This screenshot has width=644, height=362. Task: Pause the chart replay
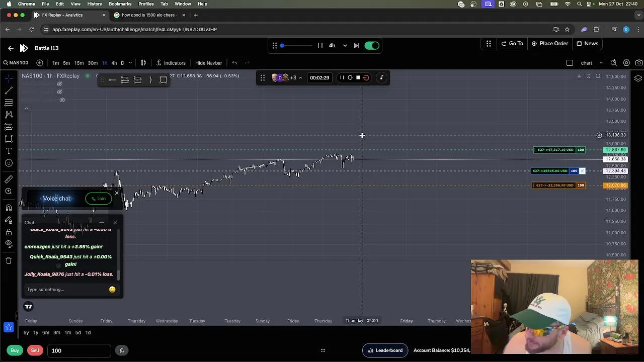320,46
